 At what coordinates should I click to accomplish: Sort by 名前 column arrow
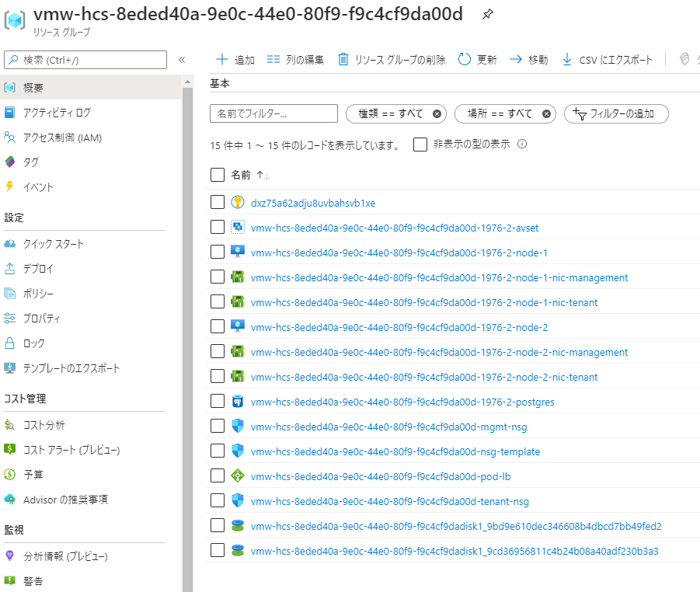click(263, 175)
